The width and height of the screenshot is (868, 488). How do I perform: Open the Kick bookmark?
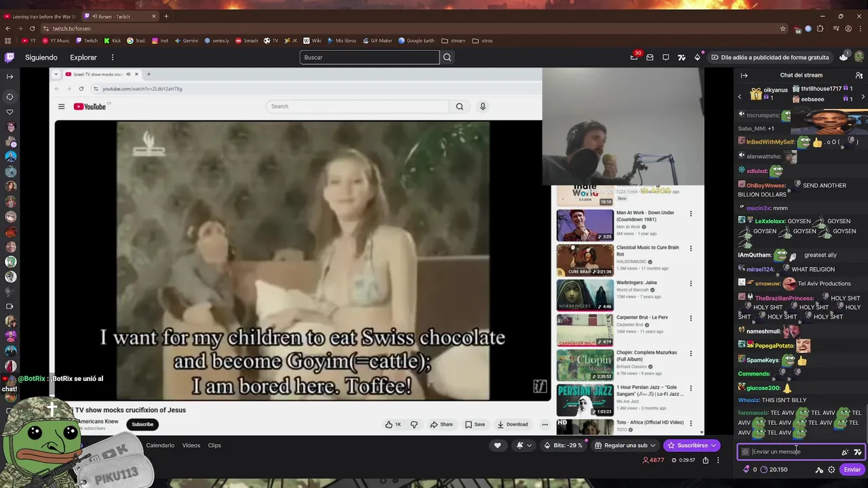coord(112,41)
